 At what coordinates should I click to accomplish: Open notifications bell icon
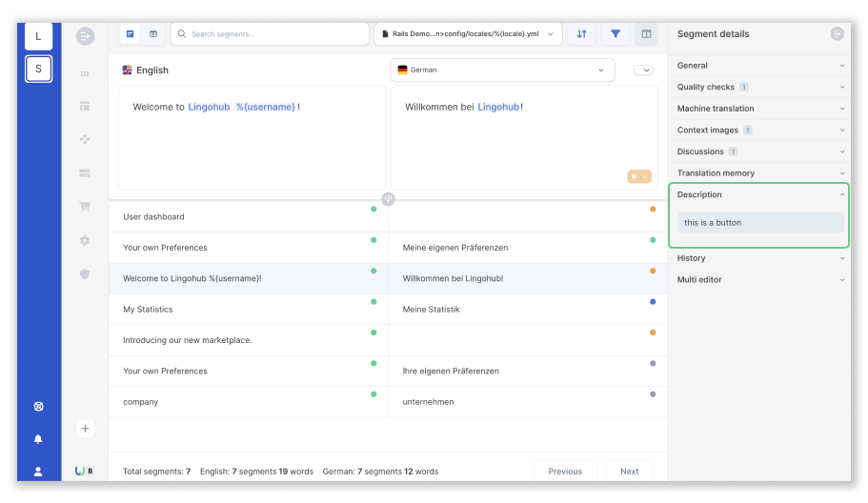click(x=38, y=439)
